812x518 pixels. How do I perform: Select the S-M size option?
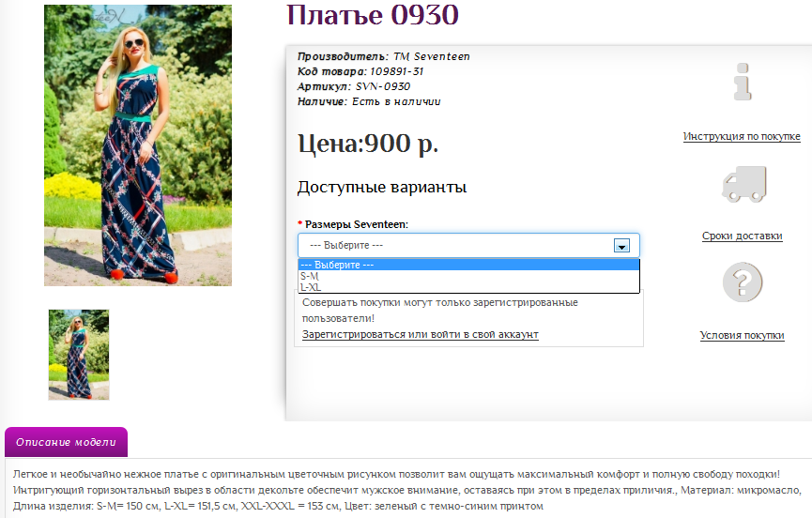[x=468, y=276]
